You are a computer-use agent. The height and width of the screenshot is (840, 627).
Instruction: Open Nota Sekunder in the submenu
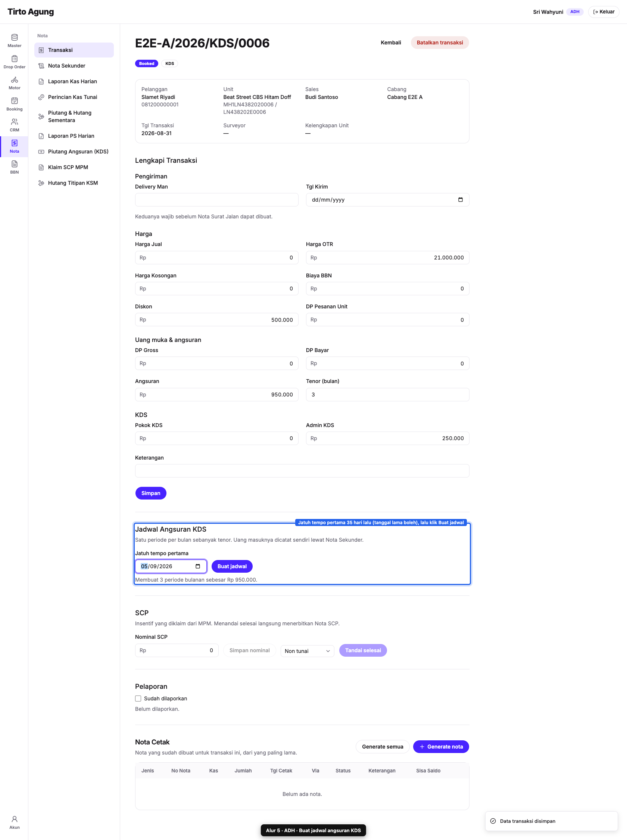(x=74, y=66)
